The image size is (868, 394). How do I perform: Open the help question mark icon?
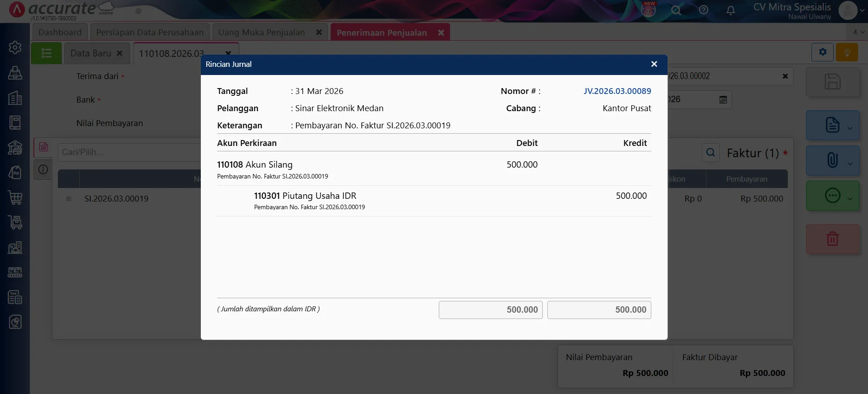703,10
